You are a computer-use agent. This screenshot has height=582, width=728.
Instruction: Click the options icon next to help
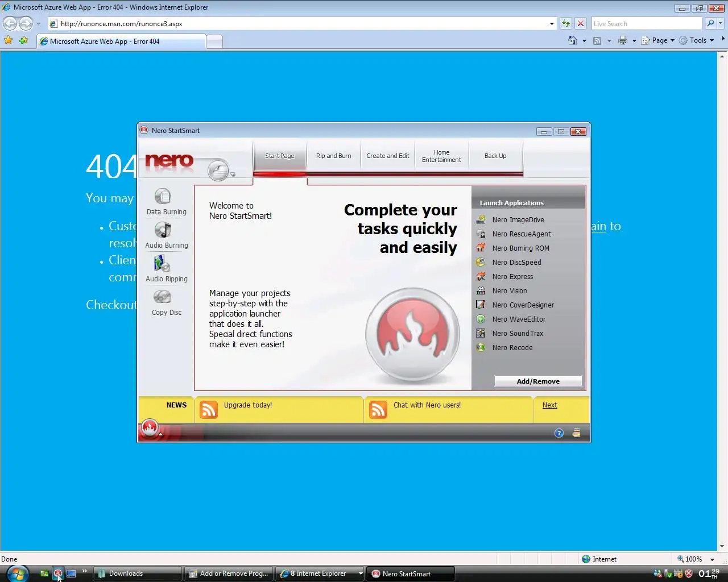click(x=576, y=433)
